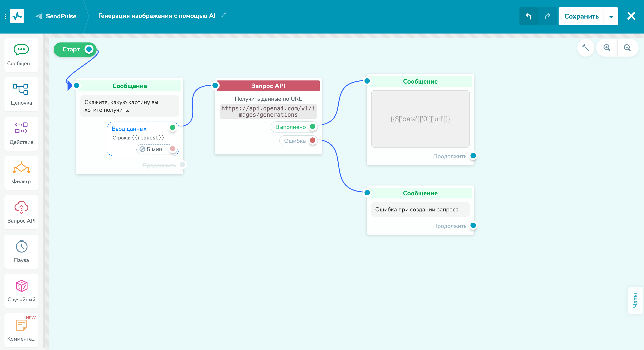
Task: Select the Действие element in sidebar
Action: point(21,134)
